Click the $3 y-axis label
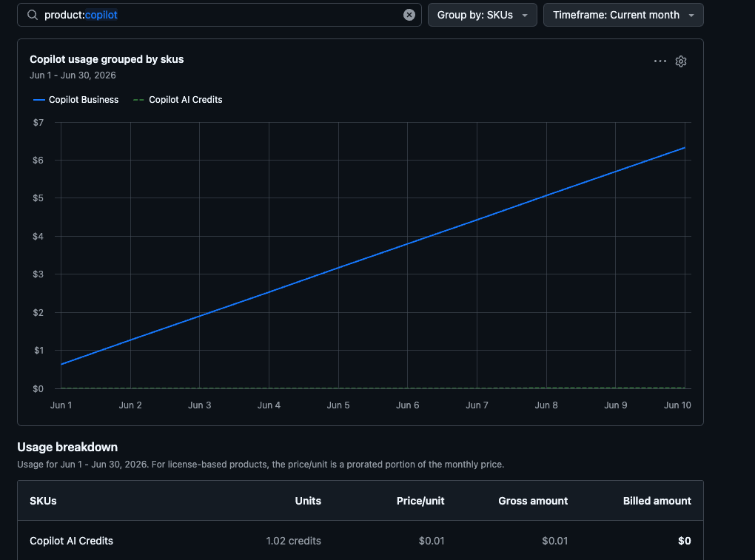This screenshot has width=755, height=560. [38, 274]
